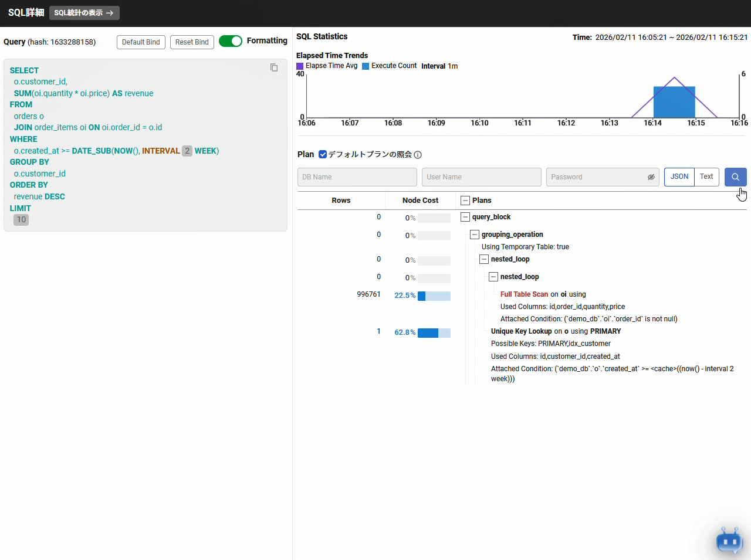Screen dimensions: 751x560
Task: Collapse the inner nested_loop node
Action: pyautogui.click(x=493, y=277)
